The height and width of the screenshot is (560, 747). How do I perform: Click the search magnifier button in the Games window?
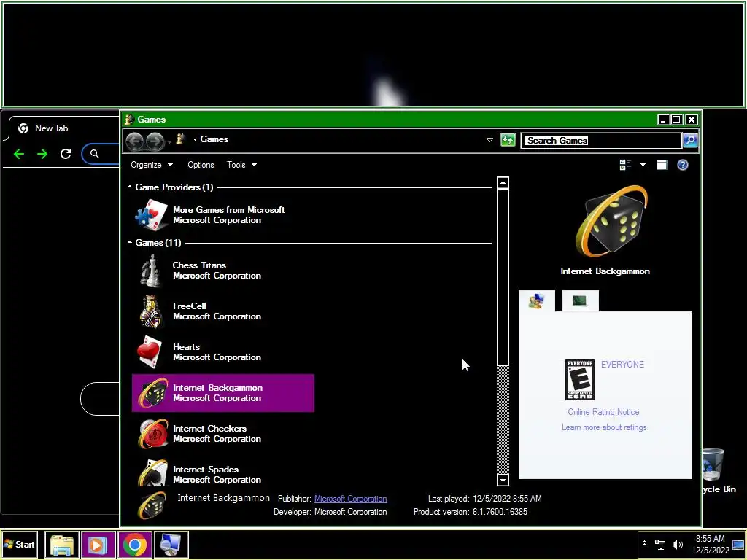tap(690, 140)
